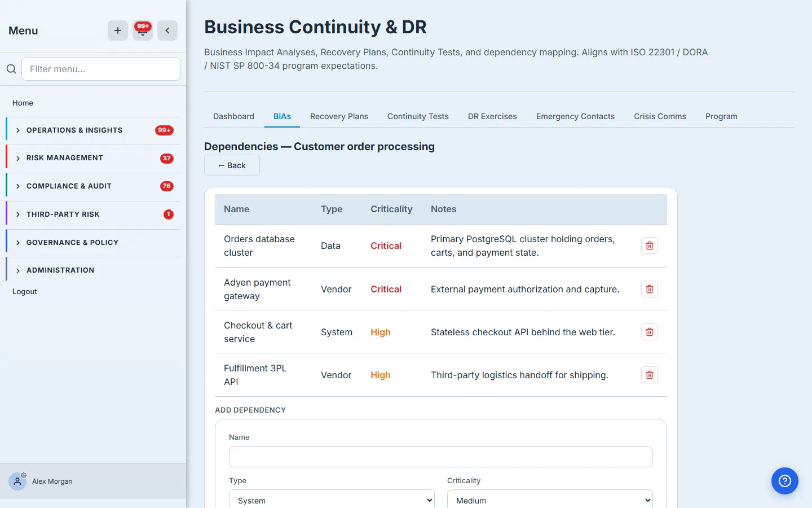
Task: Select the Program tab
Action: 721,116
